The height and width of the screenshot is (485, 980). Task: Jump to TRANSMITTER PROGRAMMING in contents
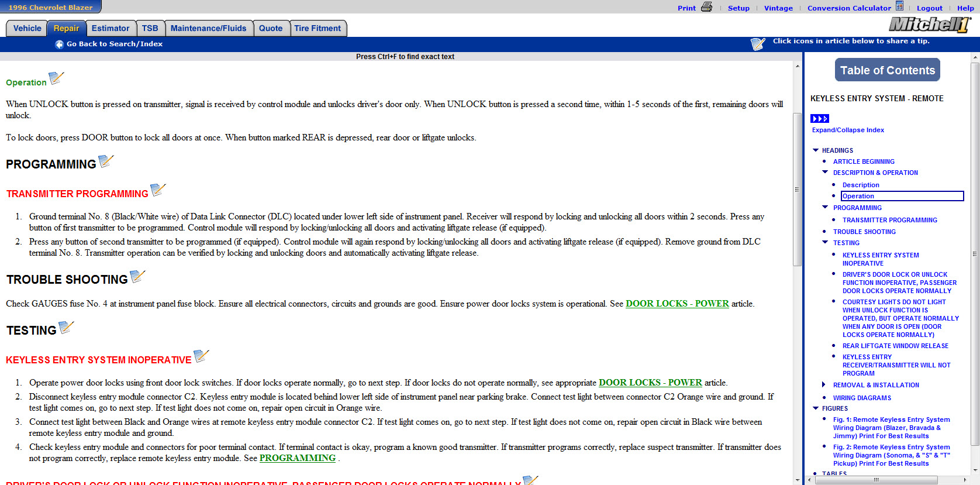click(x=889, y=220)
